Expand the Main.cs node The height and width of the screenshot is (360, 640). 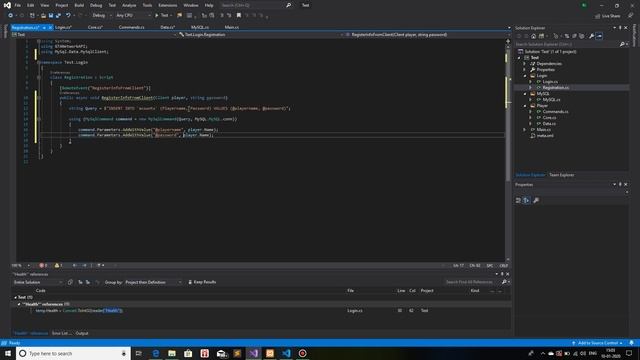coord(525,129)
